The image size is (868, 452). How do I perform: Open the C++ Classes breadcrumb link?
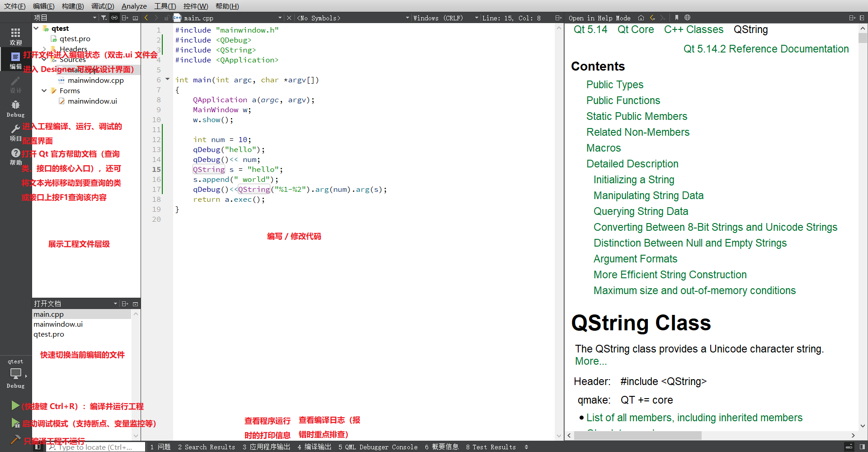693,29
